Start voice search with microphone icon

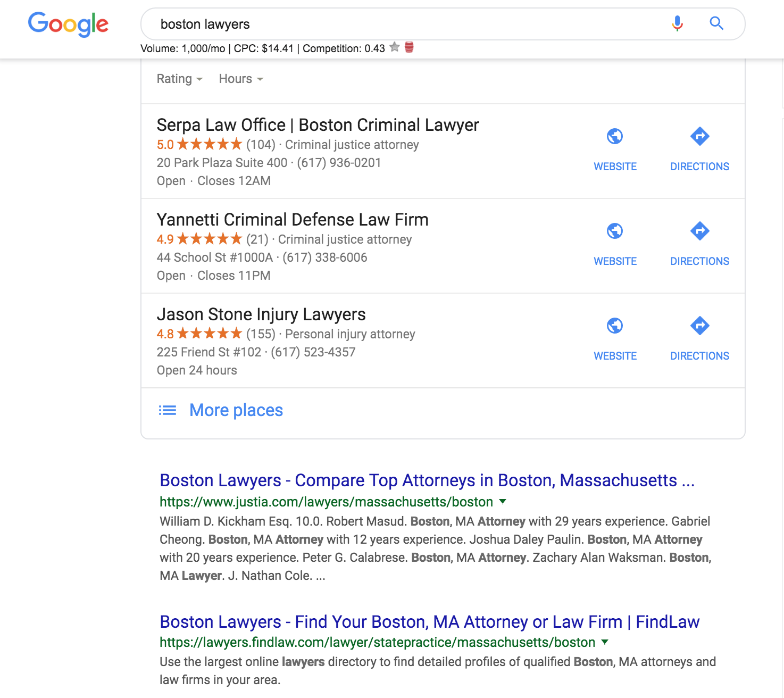[677, 23]
